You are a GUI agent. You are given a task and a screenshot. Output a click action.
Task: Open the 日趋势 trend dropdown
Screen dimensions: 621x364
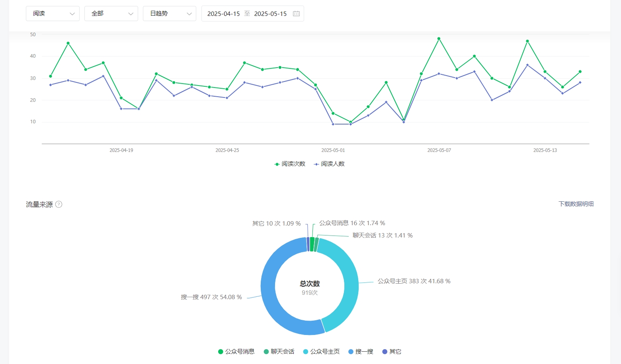170,14
